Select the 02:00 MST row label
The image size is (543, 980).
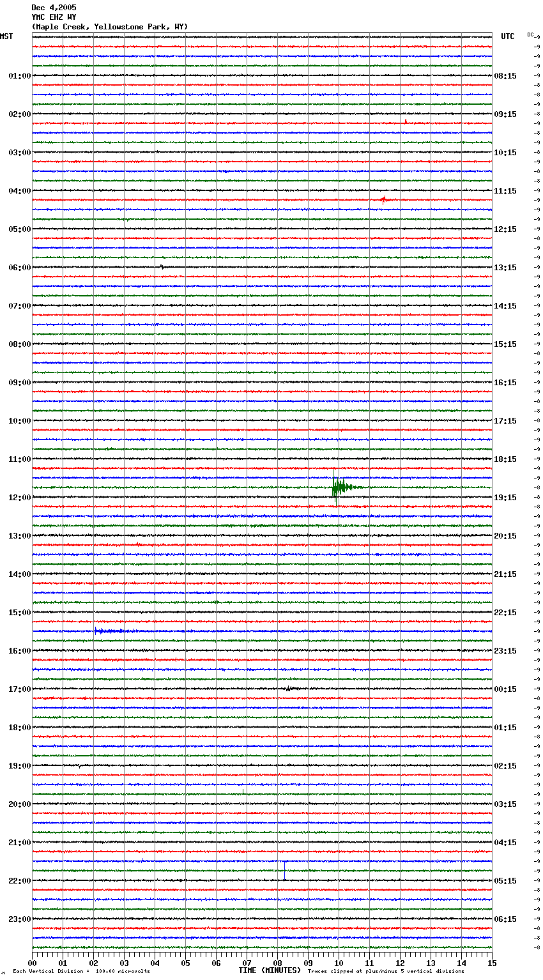pyautogui.click(x=19, y=114)
